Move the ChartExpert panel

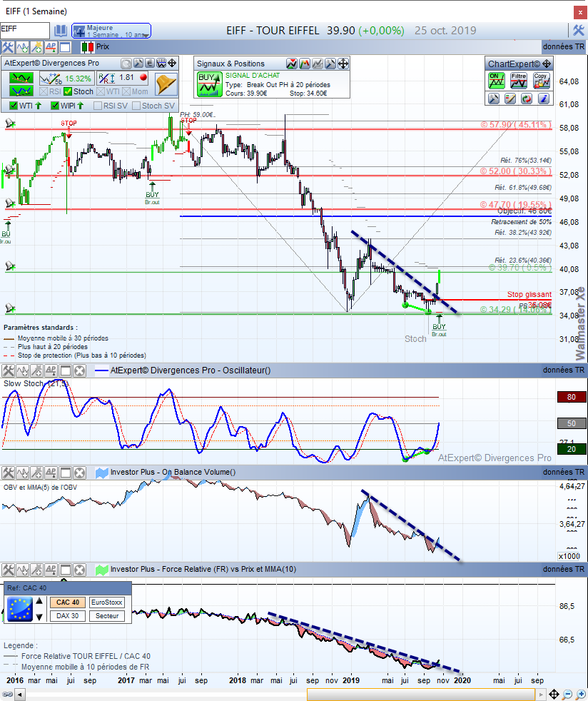point(547,64)
